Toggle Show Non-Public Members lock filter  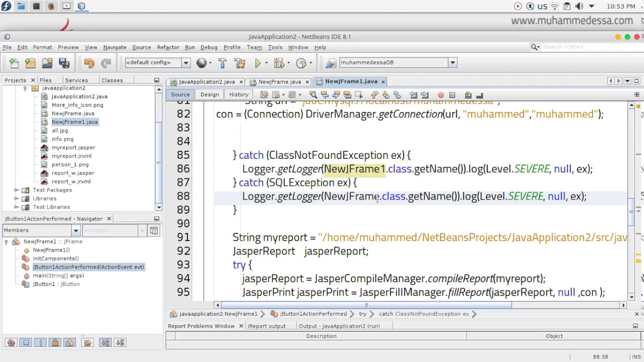tap(55, 342)
